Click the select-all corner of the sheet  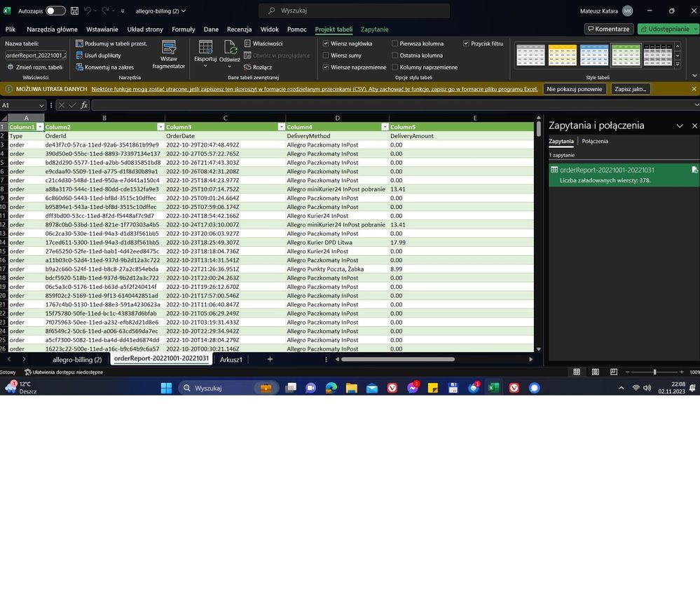(x=4, y=118)
